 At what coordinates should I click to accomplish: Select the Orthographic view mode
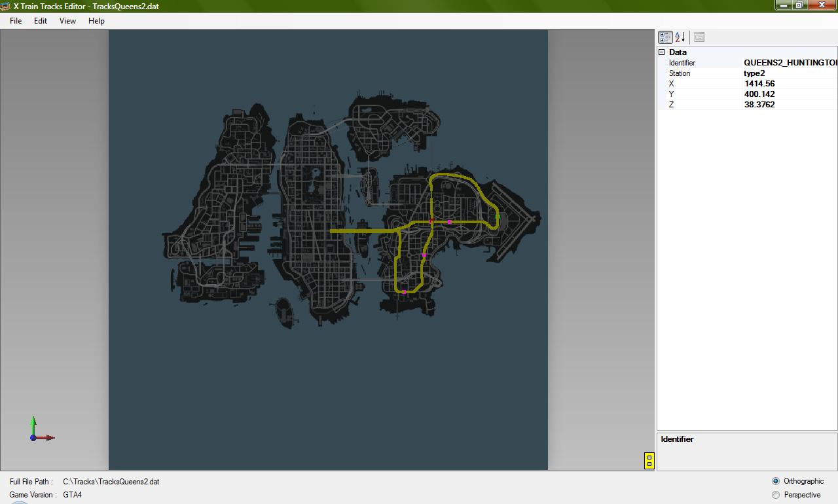798,481
